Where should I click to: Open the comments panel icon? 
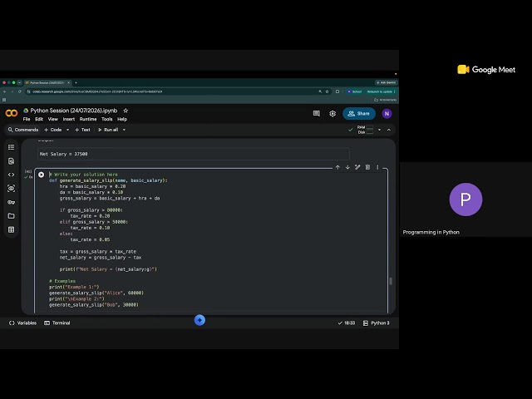tap(316, 114)
